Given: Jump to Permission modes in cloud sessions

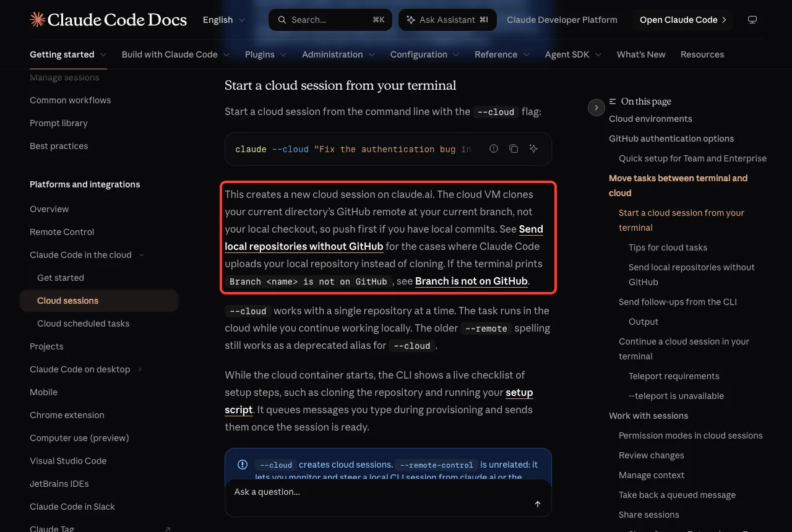Looking at the screenshot, I should (x=691, y=435).
